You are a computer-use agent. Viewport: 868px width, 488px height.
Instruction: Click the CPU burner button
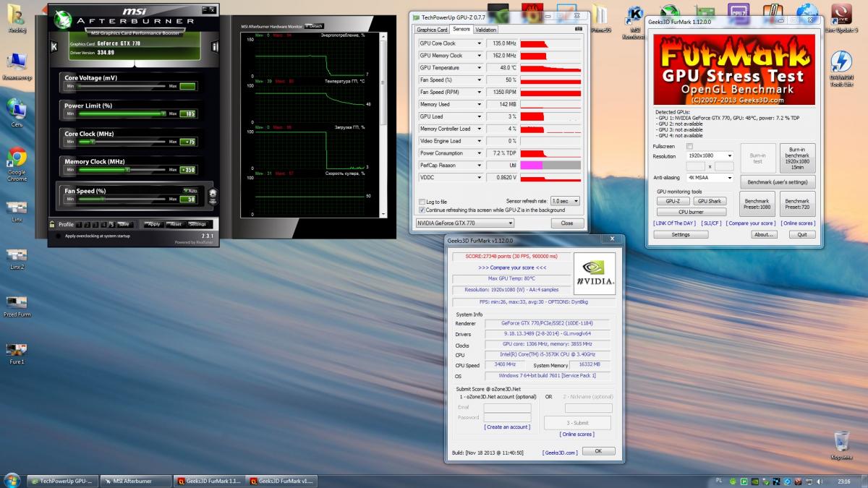(x=691, y=212)
